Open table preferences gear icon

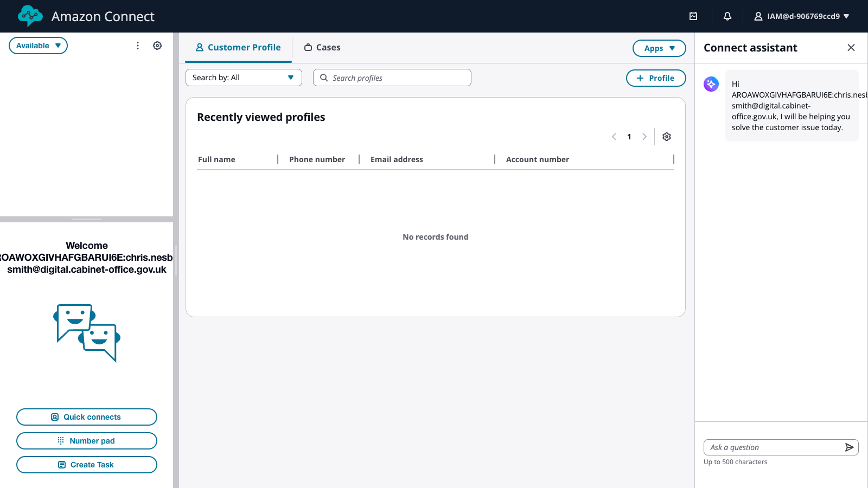667,137
